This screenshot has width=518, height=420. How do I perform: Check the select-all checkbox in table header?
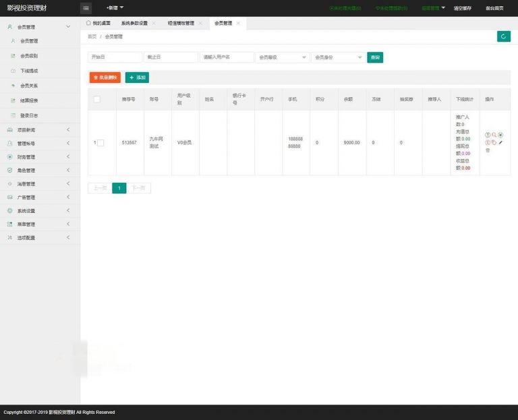point(97,99)
